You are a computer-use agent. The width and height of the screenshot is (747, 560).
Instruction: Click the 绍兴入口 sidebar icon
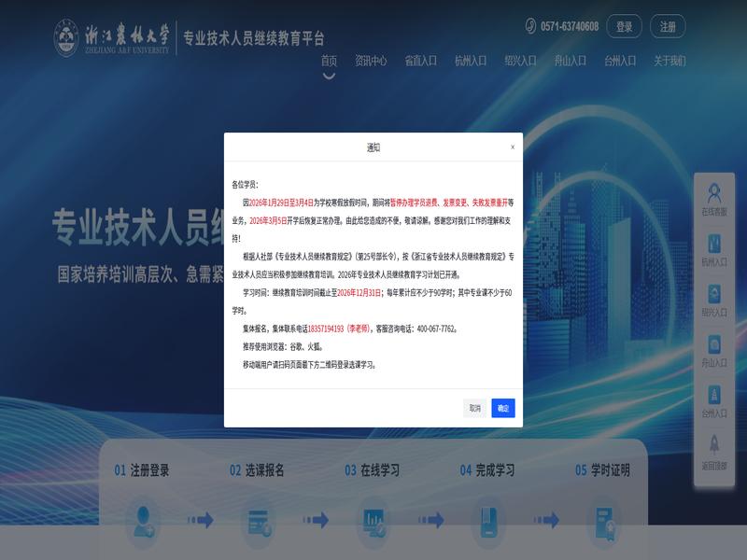point(714,295)
